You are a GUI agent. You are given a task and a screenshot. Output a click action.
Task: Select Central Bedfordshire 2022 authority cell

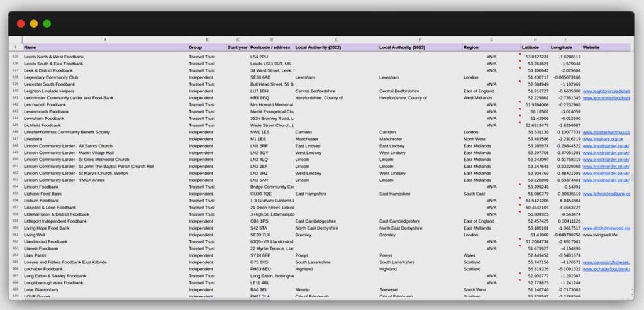coord(336,91)
